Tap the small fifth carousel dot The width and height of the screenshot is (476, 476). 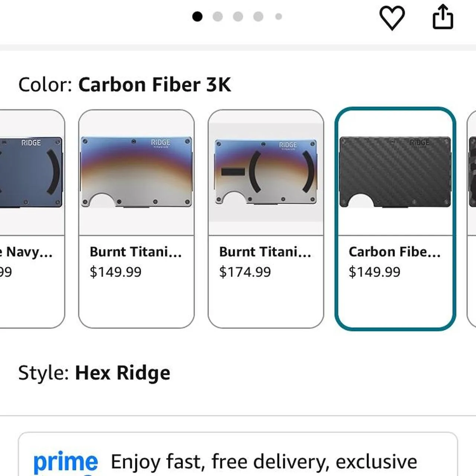tap(279, 16)
